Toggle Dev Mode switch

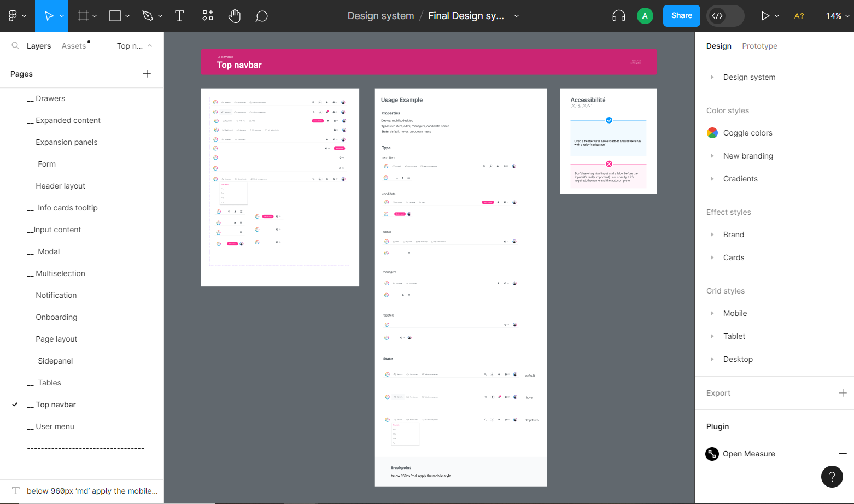(726, 16)
